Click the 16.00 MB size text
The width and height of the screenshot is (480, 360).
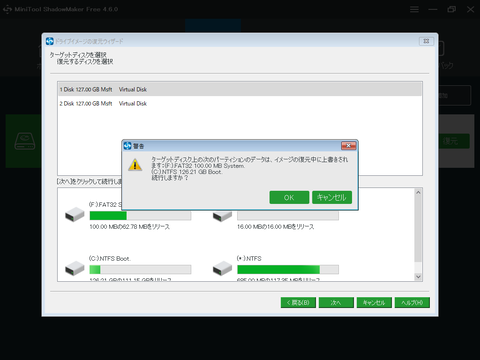[276, 227]
